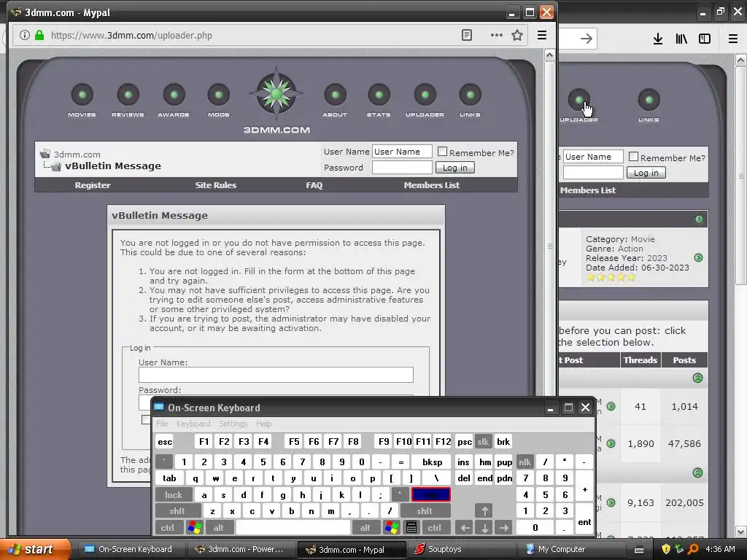Collapse the top forum section green arrow
747x560 pixels.
699,219
